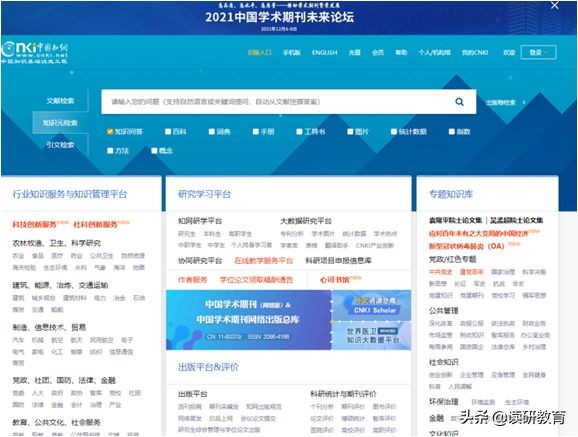578x437 pixels.
Task: Open 中国学术期刊网络出版总库 banner
Action: pos(249,320)
